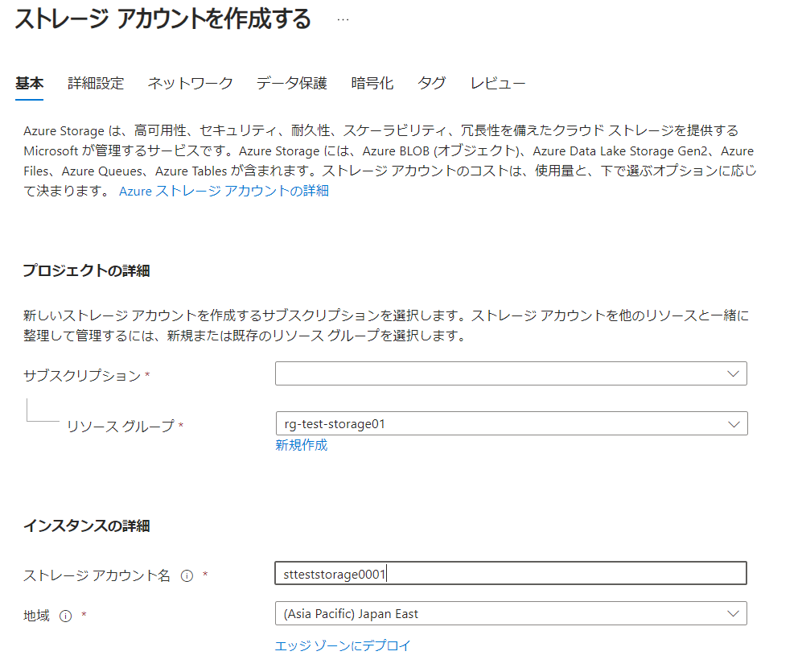
Task: Click the ストレージ アカウント名 field label
Action: (x=97, y=575)
